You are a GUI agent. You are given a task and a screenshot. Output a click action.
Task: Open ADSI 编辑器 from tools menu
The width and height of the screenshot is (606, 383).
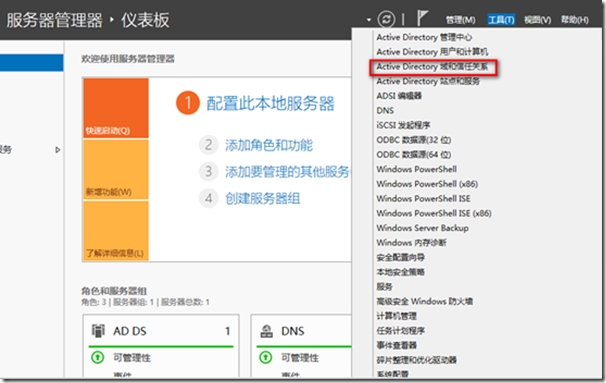[399, 96]
